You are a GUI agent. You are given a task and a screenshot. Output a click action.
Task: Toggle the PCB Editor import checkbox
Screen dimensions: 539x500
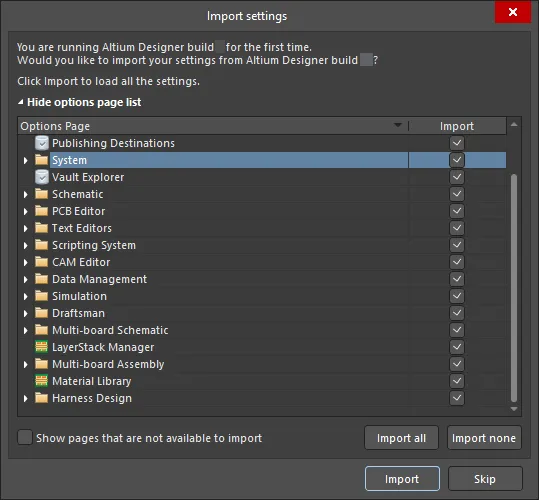point(457,211)
